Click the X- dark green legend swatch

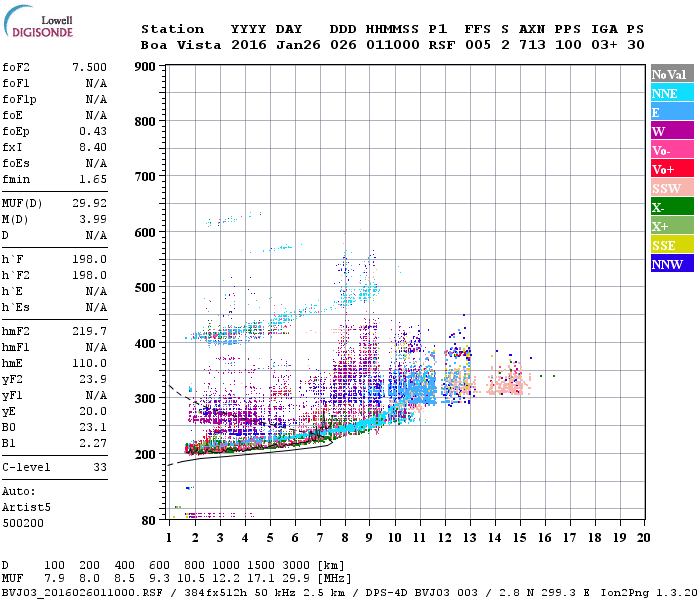point(672,207)
